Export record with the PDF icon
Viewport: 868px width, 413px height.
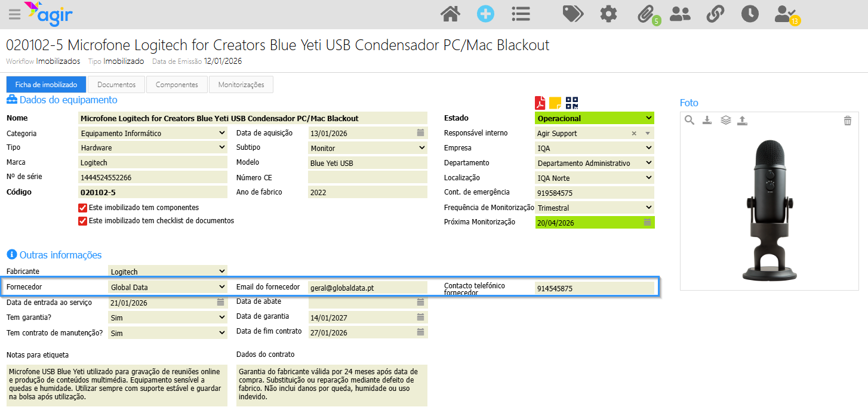[540, 103]
